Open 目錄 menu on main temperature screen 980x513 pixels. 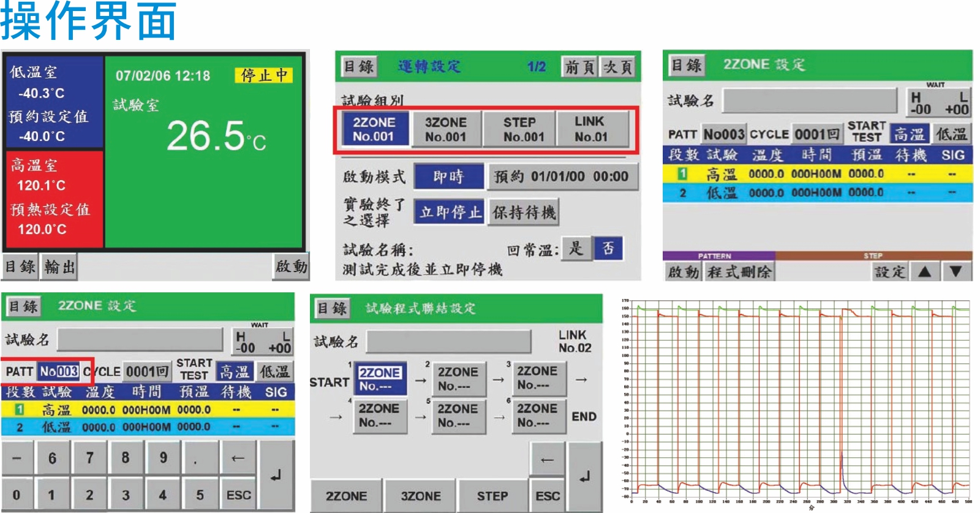20,267
